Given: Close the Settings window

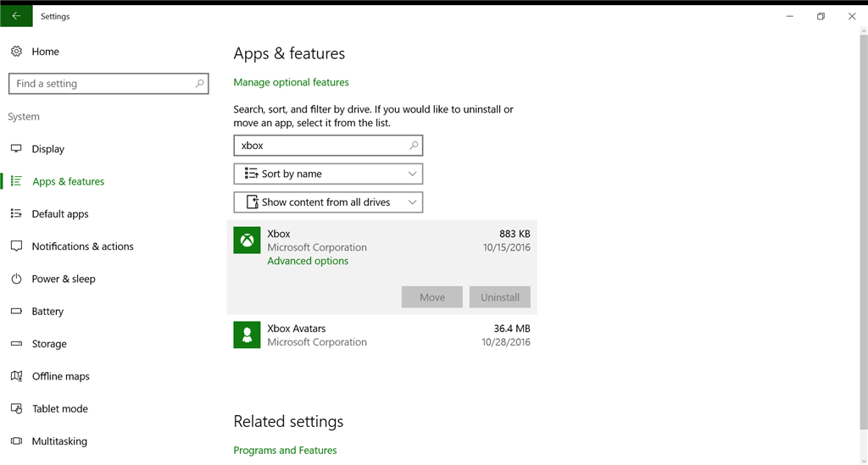Looking at the screenshot, I should (x=852, y=16).
